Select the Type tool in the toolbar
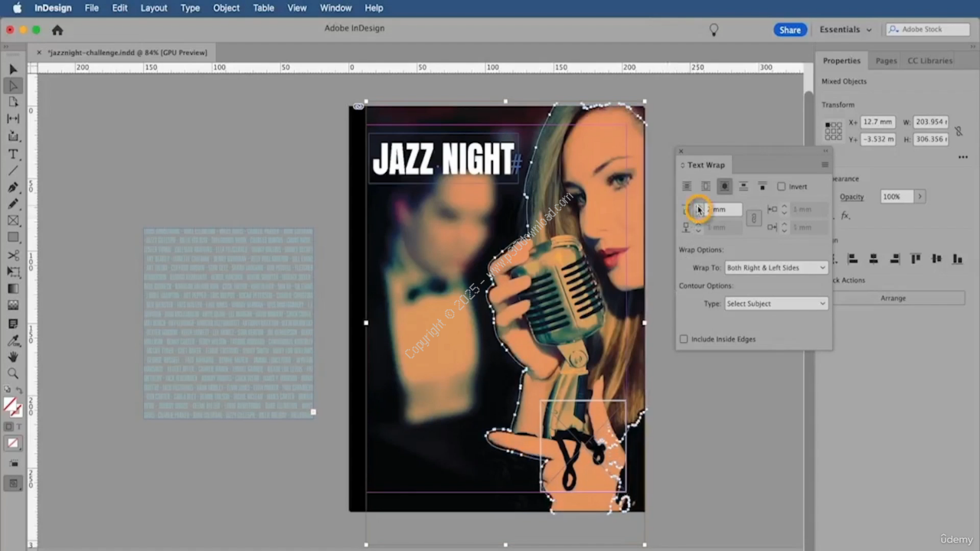 13,154
